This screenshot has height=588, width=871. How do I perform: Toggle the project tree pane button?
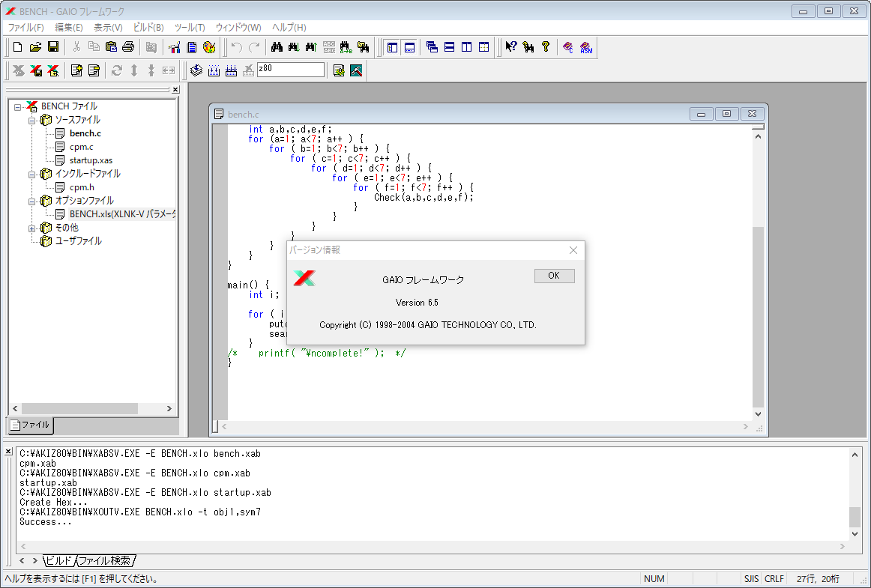pos(392,47)
